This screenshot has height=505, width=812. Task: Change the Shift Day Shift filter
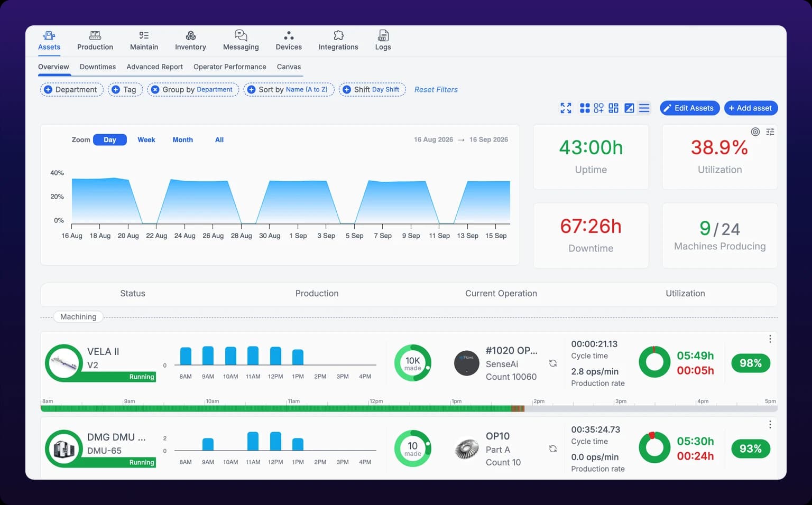(x=372, y=89)
